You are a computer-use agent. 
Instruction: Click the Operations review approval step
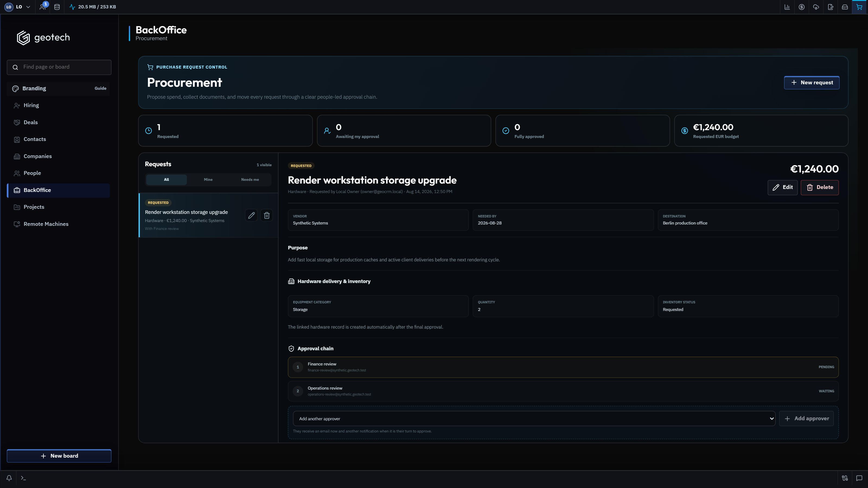(x=563, y=391)
